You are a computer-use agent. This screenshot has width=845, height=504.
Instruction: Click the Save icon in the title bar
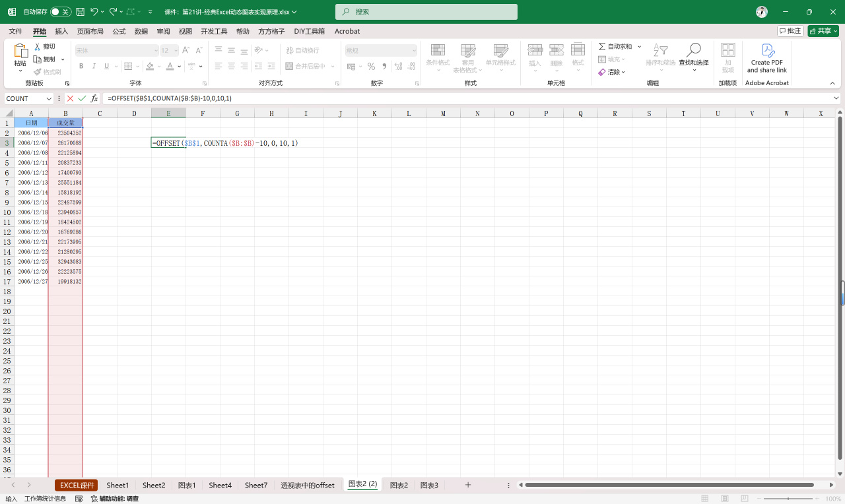tap(80, 12)
